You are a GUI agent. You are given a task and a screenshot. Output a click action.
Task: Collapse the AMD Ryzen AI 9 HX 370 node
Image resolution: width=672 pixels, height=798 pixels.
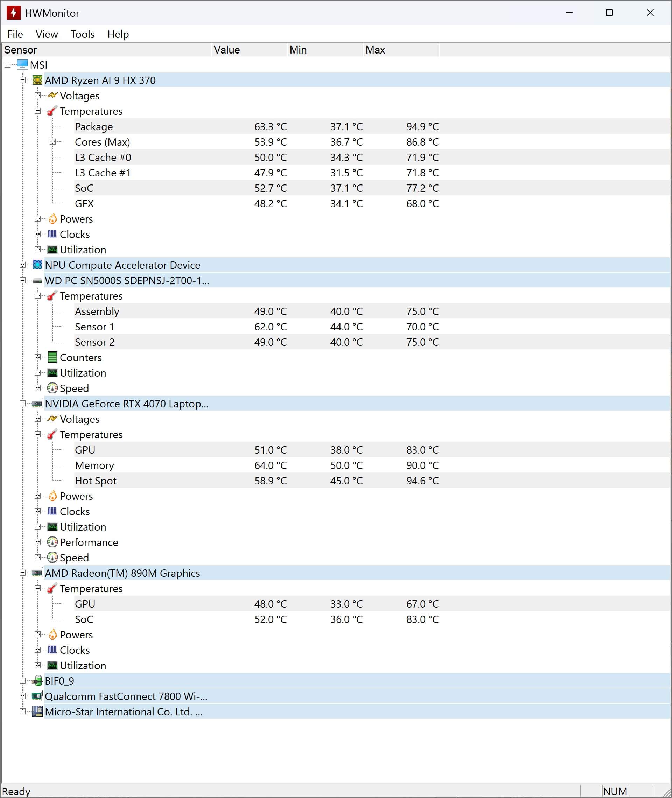click(x=22, y=80)
